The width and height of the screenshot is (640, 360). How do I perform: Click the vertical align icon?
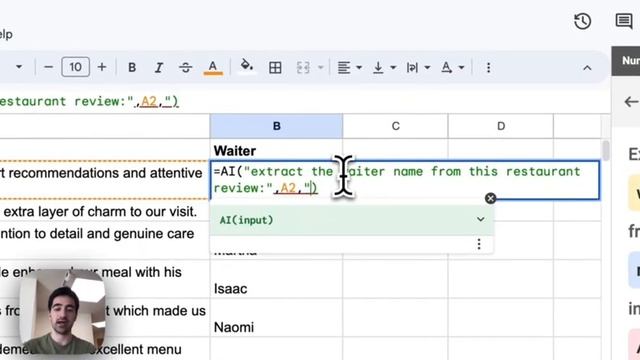click(378, 67)
